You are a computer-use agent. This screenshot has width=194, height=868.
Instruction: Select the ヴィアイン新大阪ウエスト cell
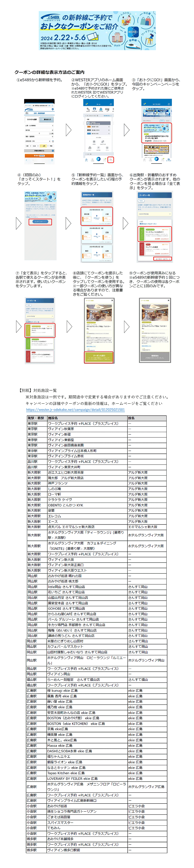[x=87, y=570]
